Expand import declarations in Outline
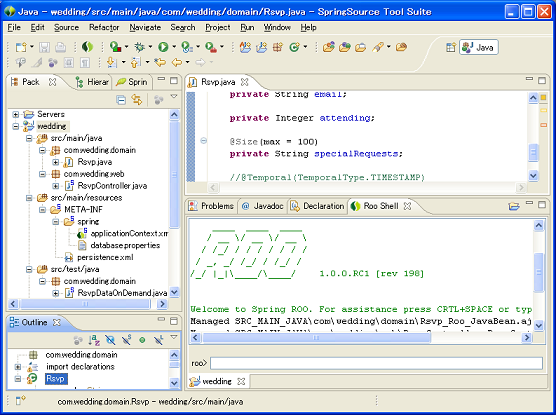This screenshot has width=556, height=415. pyautogui.click(x=17, y=367)
